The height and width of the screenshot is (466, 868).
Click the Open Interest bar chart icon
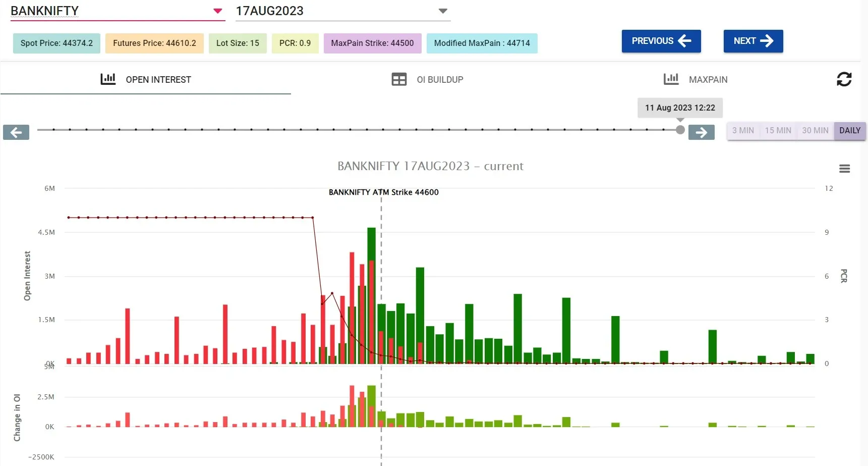coord(108,79)
